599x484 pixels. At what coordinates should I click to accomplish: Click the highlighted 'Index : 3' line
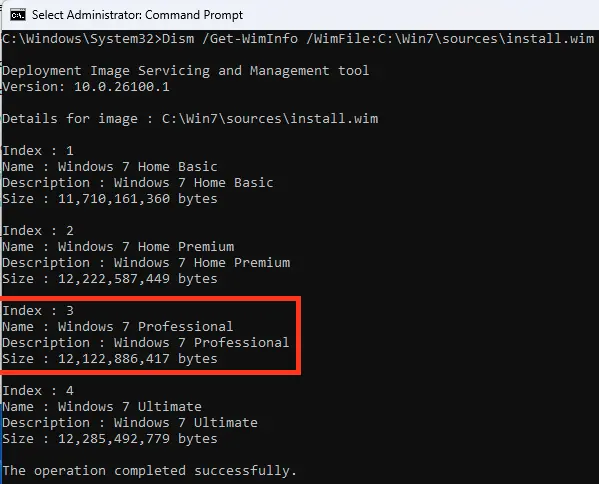[x=38, y=311]
